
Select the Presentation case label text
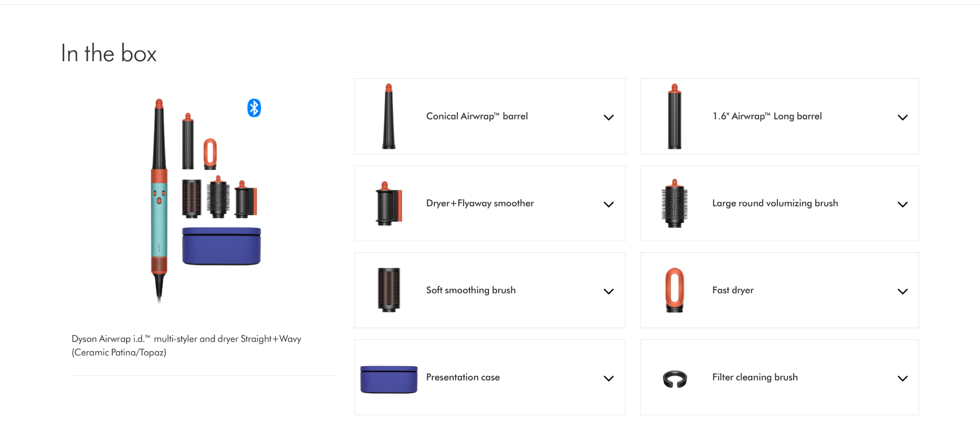(463, 377)
